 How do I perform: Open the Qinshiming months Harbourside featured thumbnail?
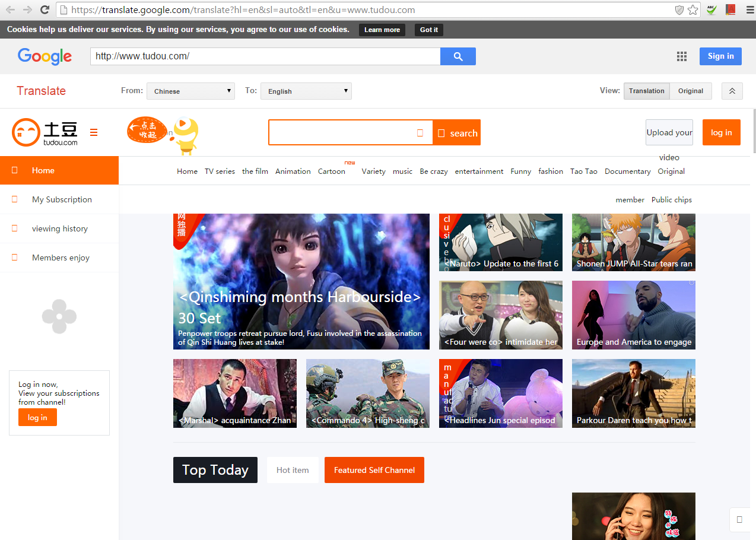[301, 281]
